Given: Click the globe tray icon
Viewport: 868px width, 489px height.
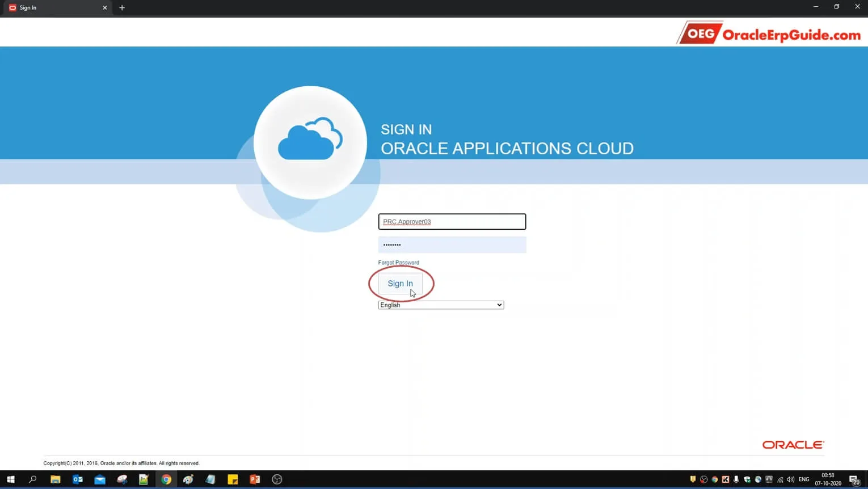Looking at the screenshot, I should (x=758, y=479).
